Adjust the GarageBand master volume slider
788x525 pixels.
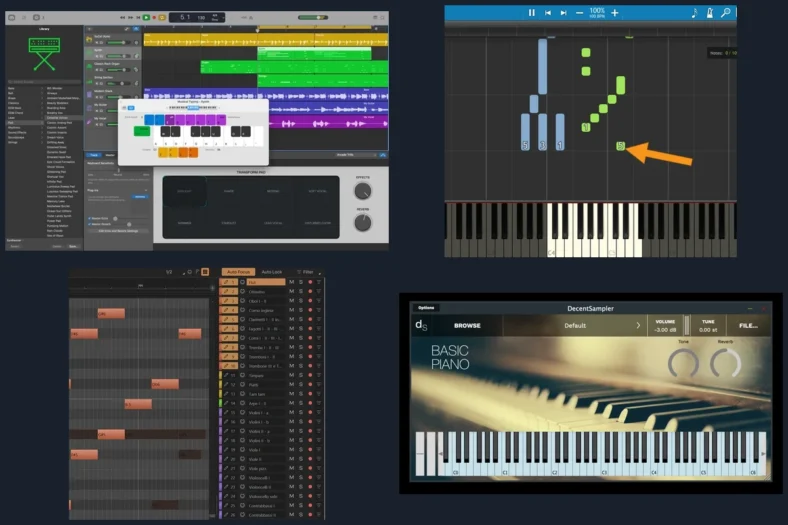tap(313, 18)
